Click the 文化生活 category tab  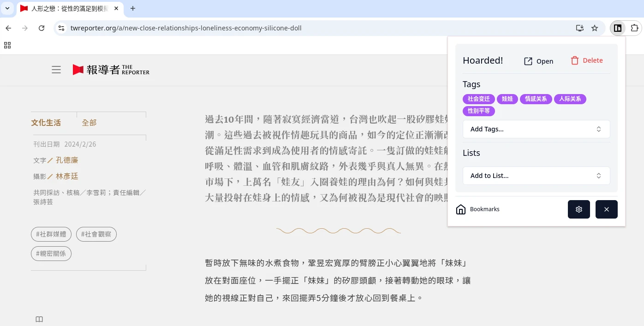(x=46, y=123)
